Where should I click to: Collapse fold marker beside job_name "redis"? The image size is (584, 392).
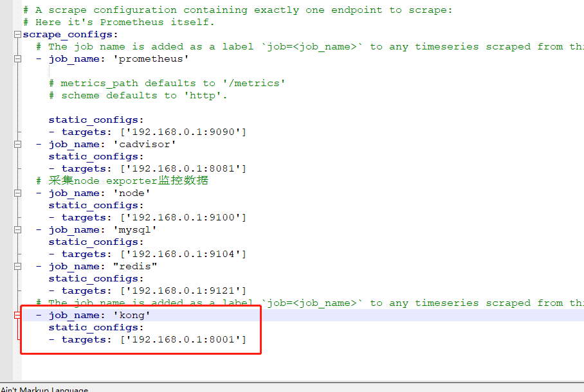click(17, 267)
